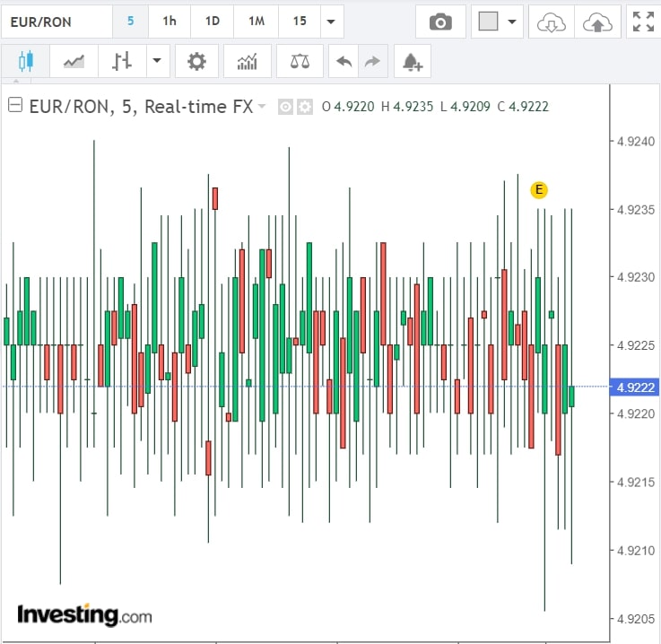Select the candlestick chart style

tap(24, 62)
